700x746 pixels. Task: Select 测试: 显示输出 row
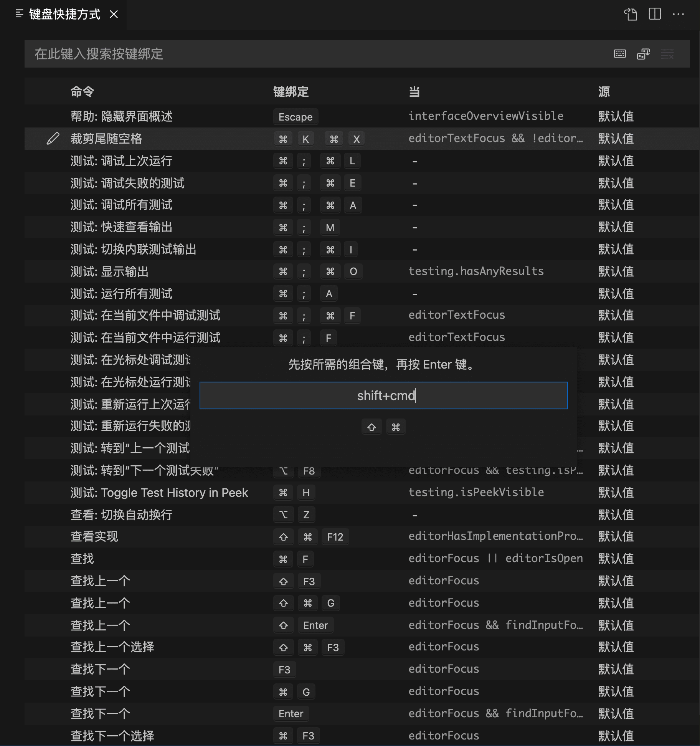point(362,271)
